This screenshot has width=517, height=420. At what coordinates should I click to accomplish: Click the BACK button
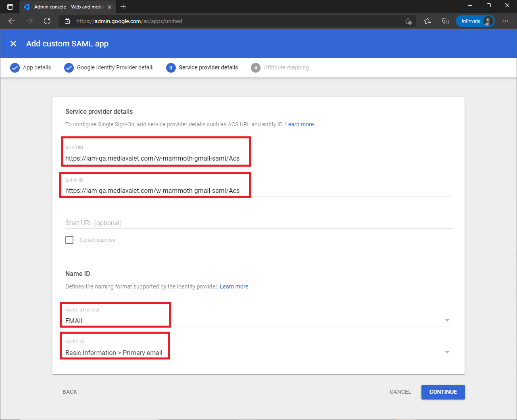[x=70, y=392]
